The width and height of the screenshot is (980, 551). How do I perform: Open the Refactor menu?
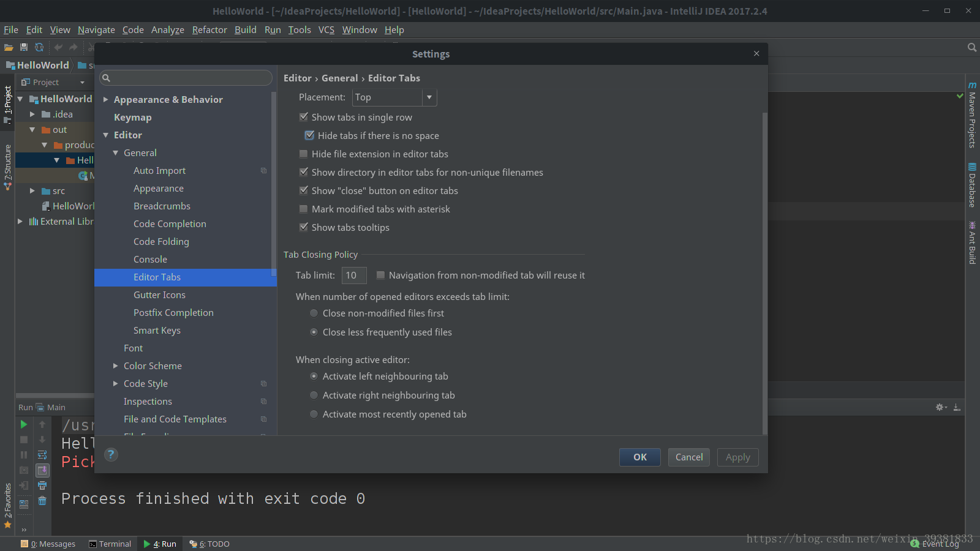click(x=209, y=29)
